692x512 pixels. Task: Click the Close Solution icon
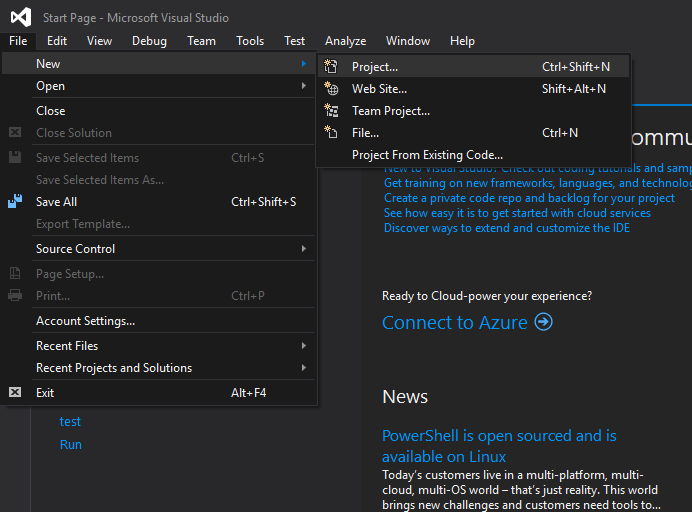(15, 132)
